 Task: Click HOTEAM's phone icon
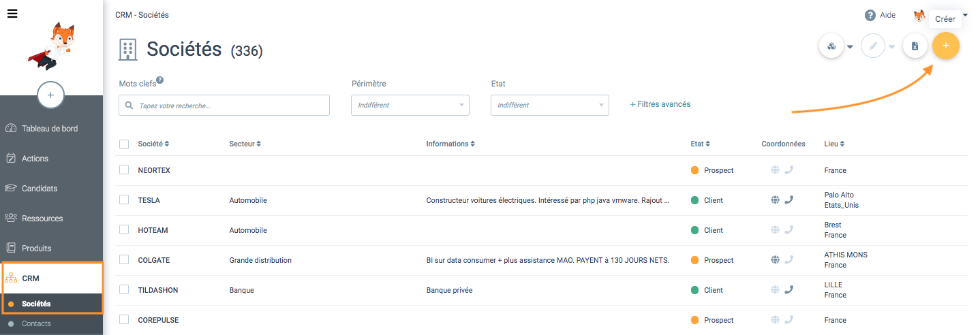pyautogui.click(x=789, y=230)
